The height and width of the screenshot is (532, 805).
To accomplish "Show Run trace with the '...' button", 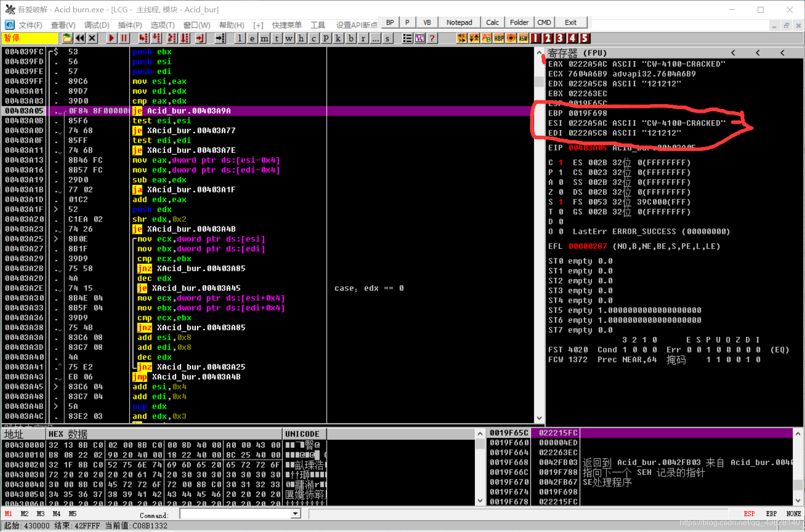I will (375, 38).
